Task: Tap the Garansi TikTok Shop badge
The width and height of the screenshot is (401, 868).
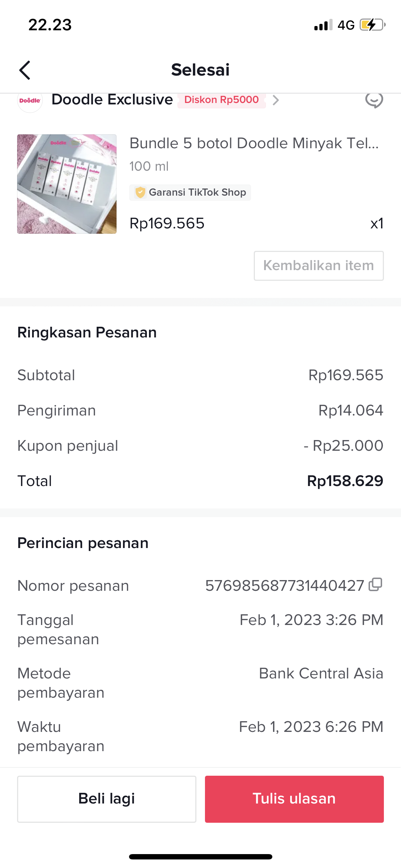Action: [190, 192]
